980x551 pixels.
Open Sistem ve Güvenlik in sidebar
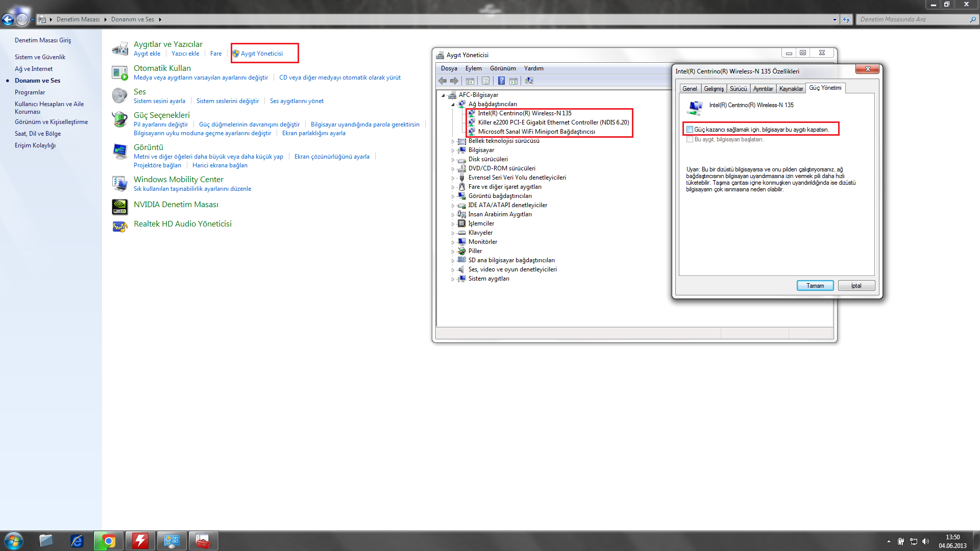pos(40,57)
